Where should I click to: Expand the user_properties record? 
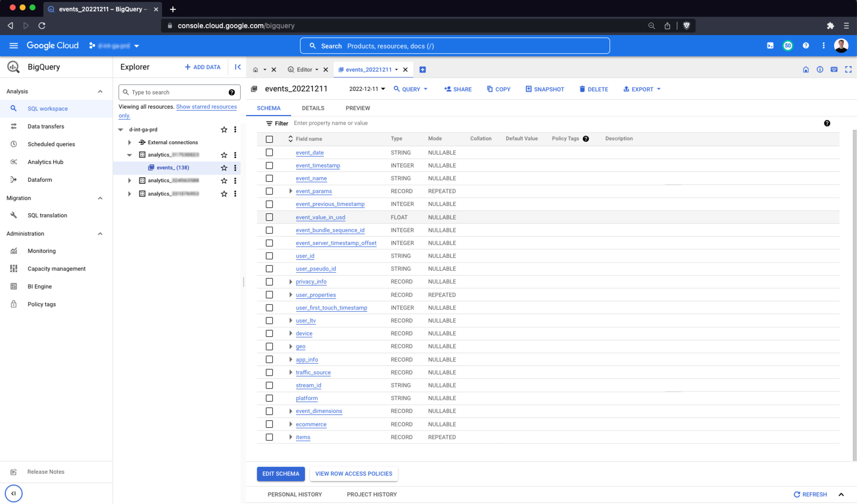290,295
